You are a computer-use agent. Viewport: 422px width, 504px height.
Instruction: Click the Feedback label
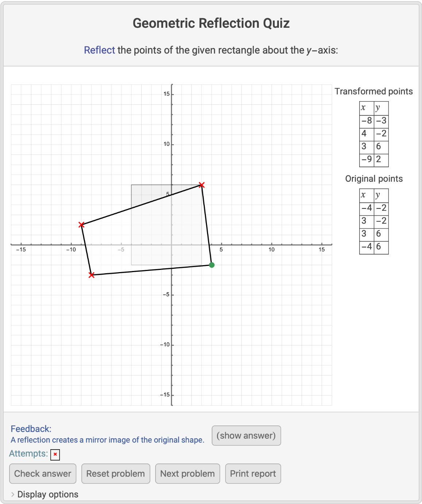coord(31,429)
